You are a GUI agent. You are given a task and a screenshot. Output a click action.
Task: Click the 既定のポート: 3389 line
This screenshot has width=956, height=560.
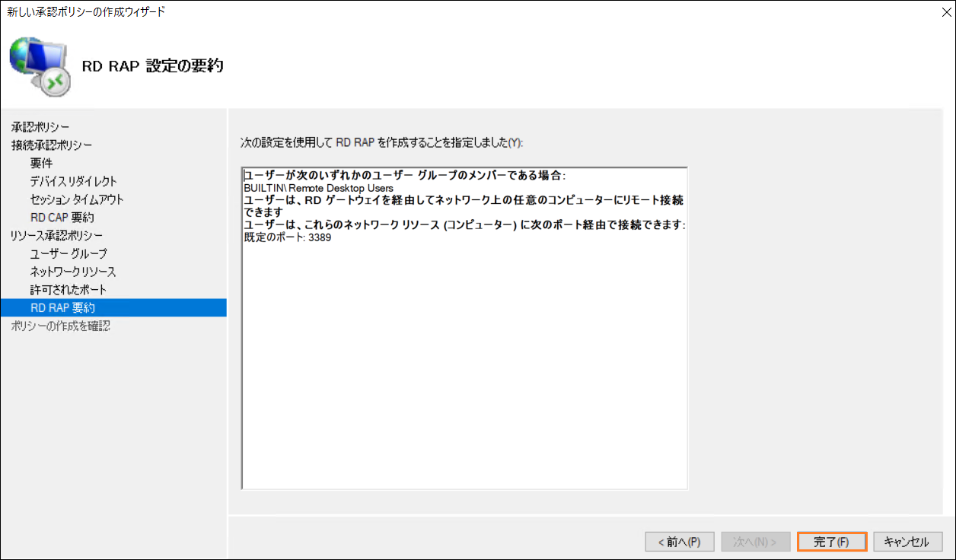288,237
